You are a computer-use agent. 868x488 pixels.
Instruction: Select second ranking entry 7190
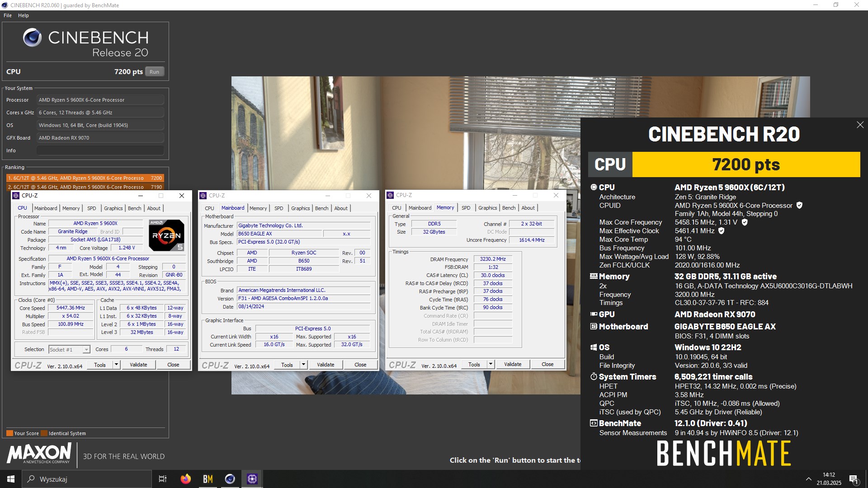(85, 187)
